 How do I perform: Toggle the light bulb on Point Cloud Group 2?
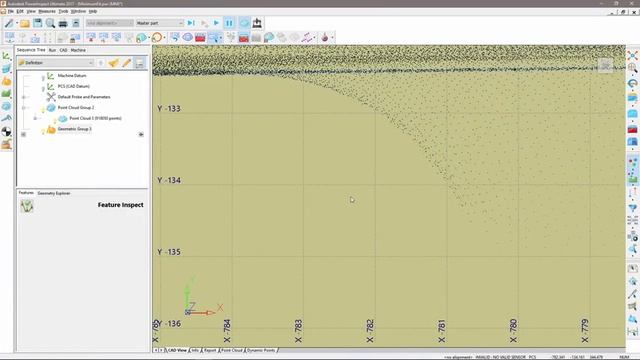point(43,109)
